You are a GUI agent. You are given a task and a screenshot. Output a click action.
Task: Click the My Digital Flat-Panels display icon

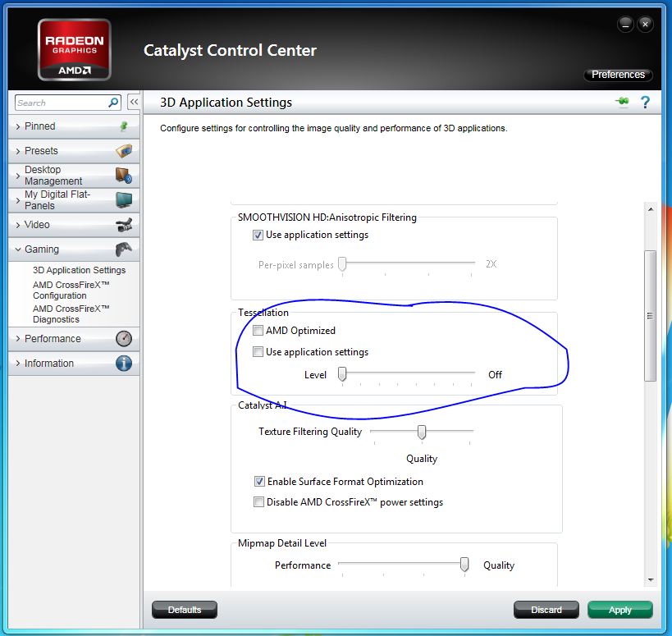[x=124, y=199]
